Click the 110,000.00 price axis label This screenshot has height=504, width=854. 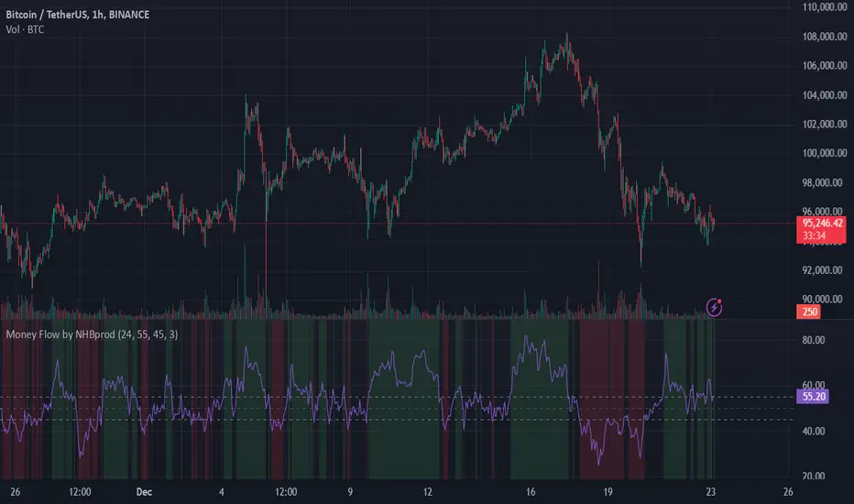[825, 7]
